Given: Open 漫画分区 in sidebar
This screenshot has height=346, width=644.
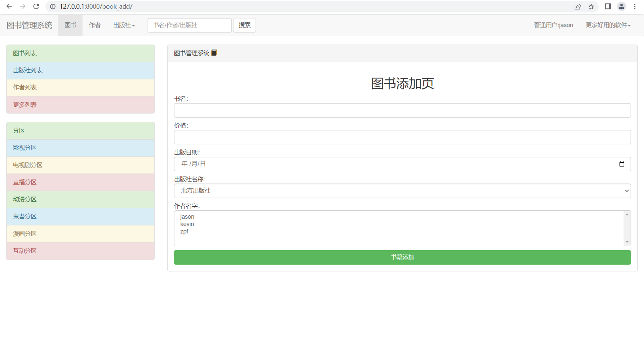Looking at the screenshot, I should [x=80, y=234].
